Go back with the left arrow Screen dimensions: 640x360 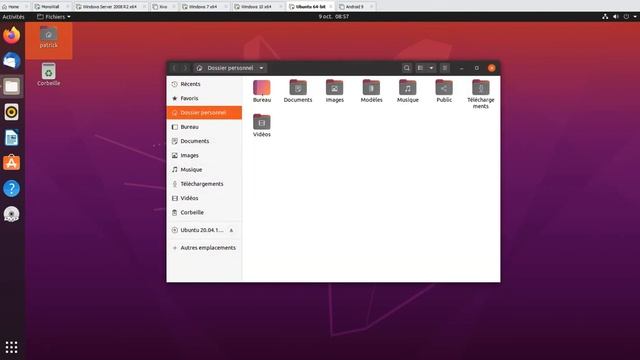point(175,68)
